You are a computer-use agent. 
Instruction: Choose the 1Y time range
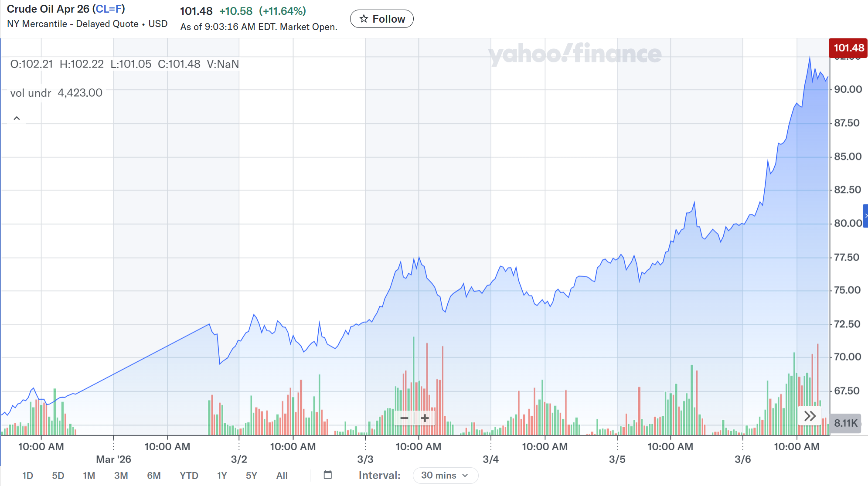click(x=222, y=476)
